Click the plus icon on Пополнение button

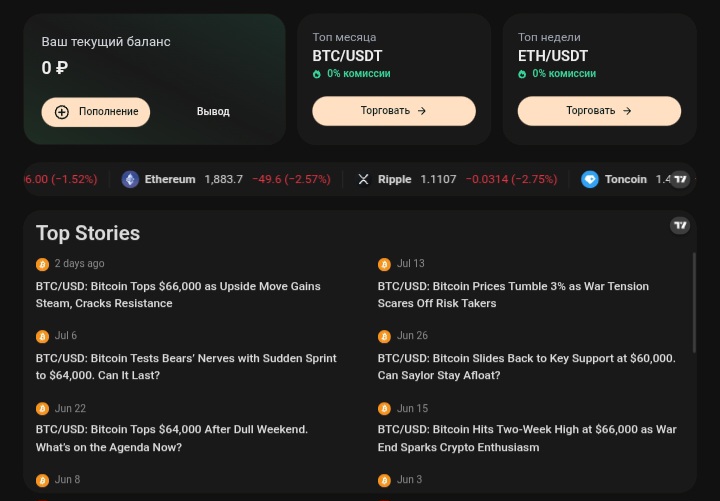(x=62, y=112)
